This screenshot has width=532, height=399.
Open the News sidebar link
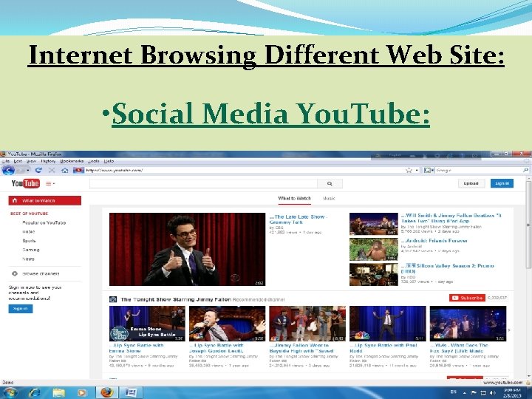pyautogui.click(x=28, y=259)
